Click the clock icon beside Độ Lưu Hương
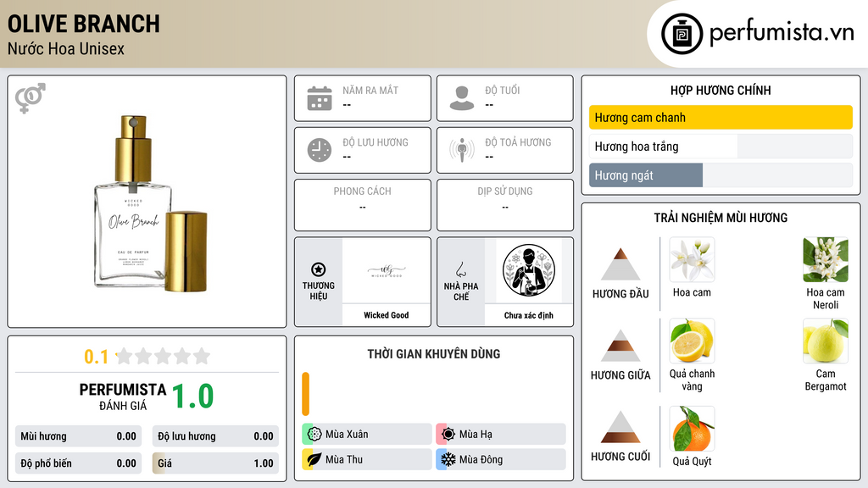Viewport: 868px width, 488px height. [x=320, y=150]
